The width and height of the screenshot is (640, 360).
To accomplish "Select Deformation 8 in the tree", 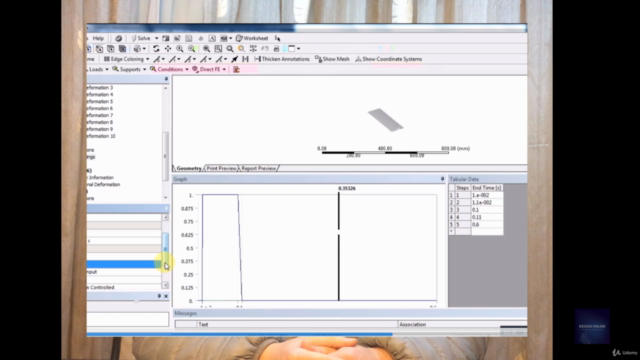I will coord(100,122).
